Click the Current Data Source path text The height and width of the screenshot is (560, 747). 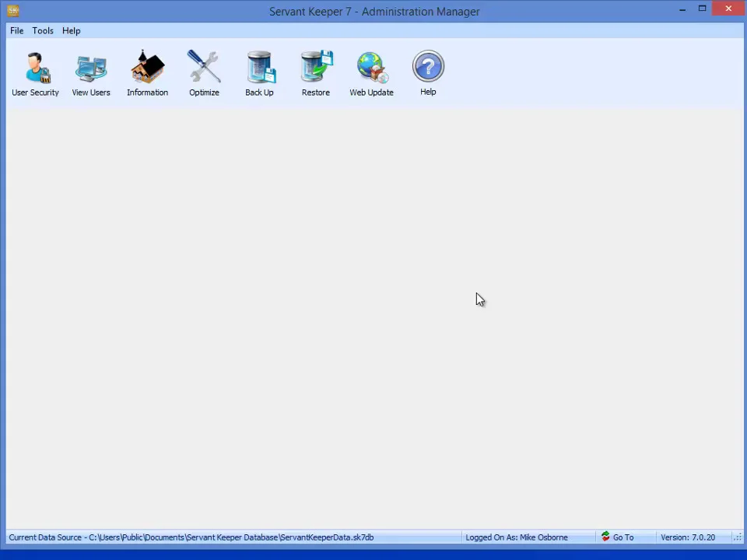click(191, 537)
